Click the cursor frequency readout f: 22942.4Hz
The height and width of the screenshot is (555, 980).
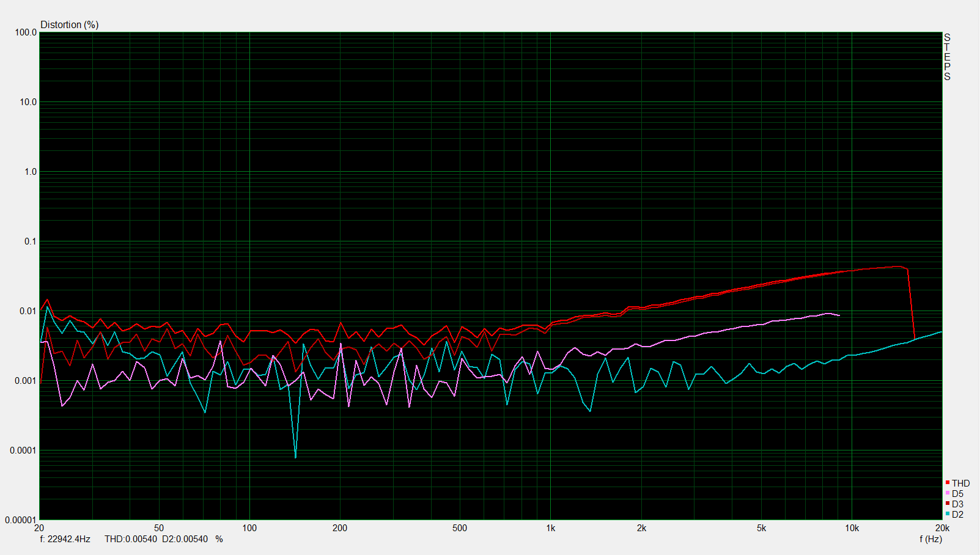[65, 539]
